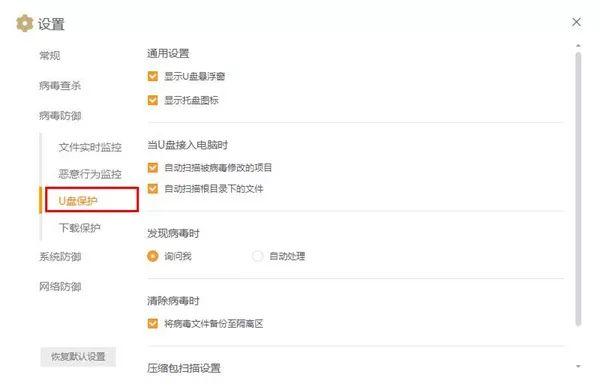Open the 病毒查杀 settings category
The image size is (600, 386).
[60, 86]
